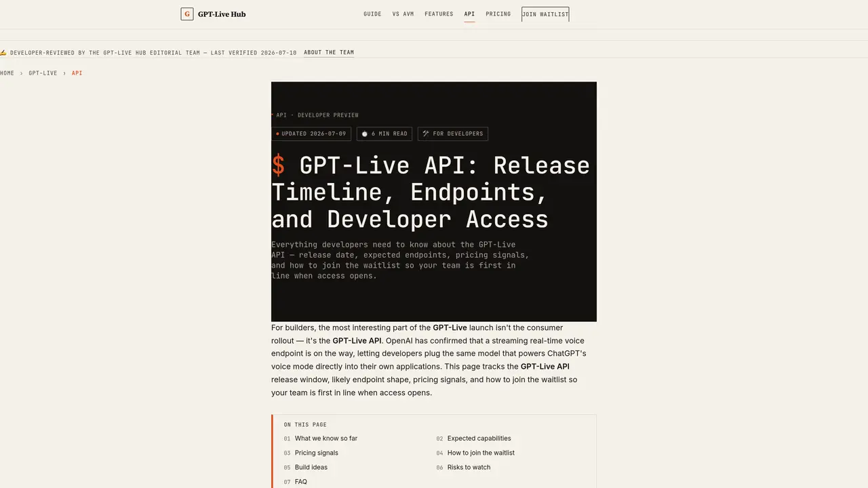Open the Pricing nav item
Screen dimensions: 868x488
[498, 14]
